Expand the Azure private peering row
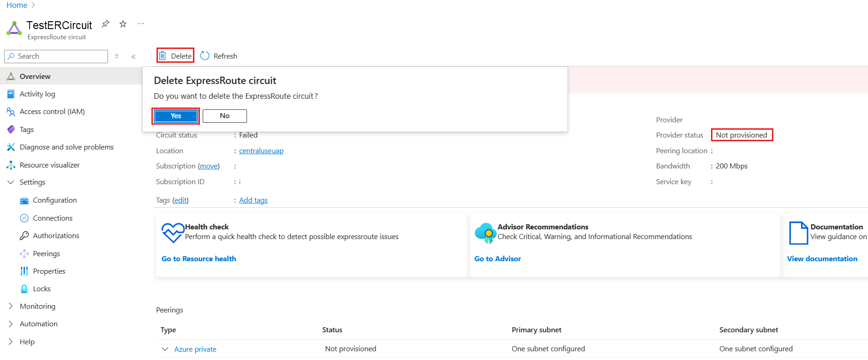The image size is (868, 360). pyautogui.click(x=165, y=349)
